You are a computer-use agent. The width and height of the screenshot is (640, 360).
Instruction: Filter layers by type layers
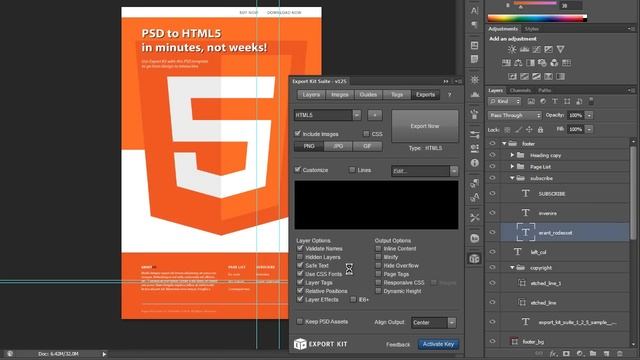tap(555, 101)
